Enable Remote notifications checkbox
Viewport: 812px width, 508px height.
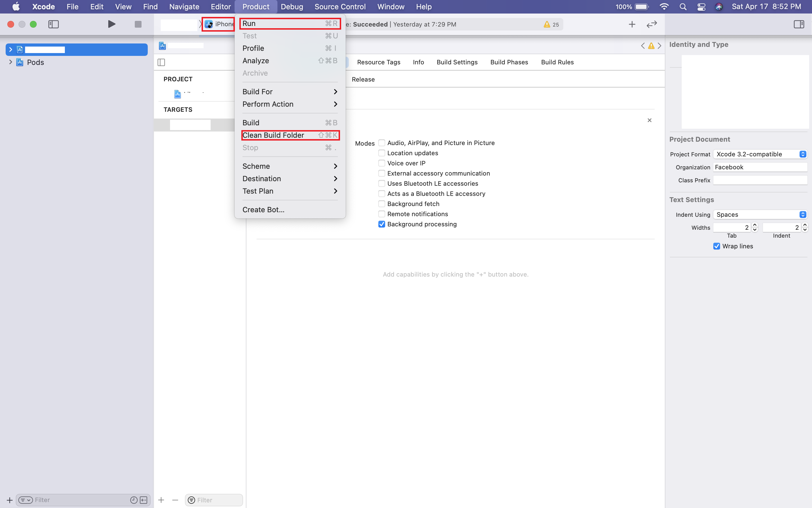pos(381,214)
